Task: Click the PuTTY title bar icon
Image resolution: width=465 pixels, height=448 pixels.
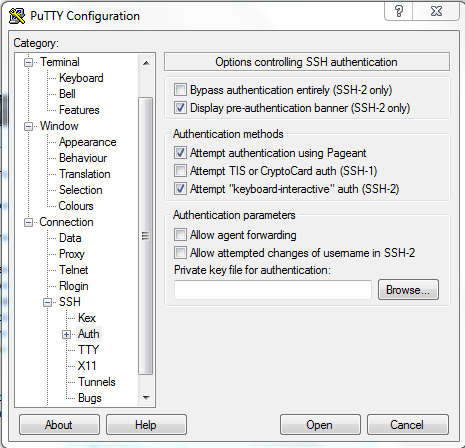Action: [17, 16]
